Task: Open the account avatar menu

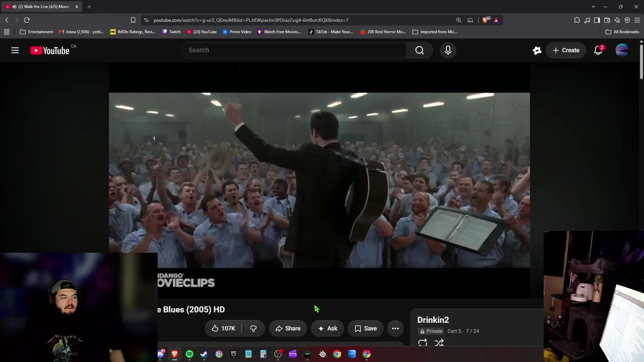Action: pos(622,50)
